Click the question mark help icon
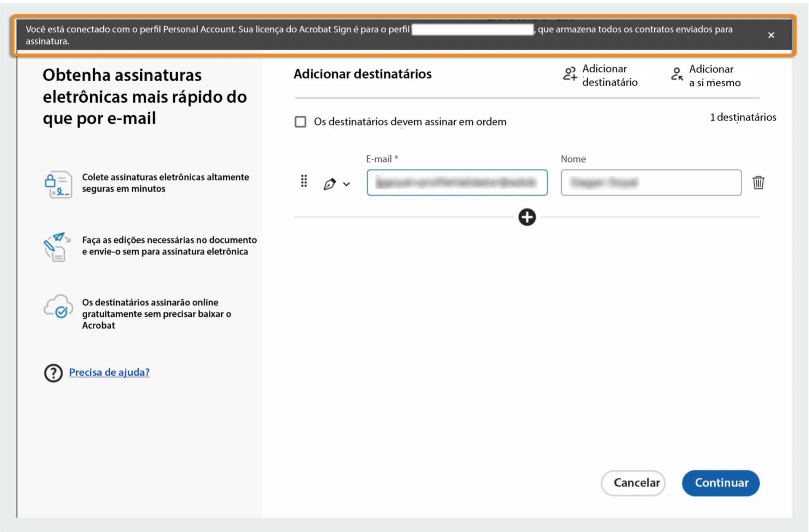The image size is (809, 532). tap(53, 373)
